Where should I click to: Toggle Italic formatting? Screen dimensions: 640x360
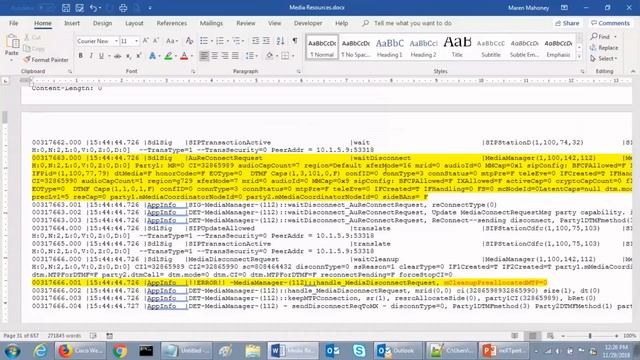click(91, 56)
